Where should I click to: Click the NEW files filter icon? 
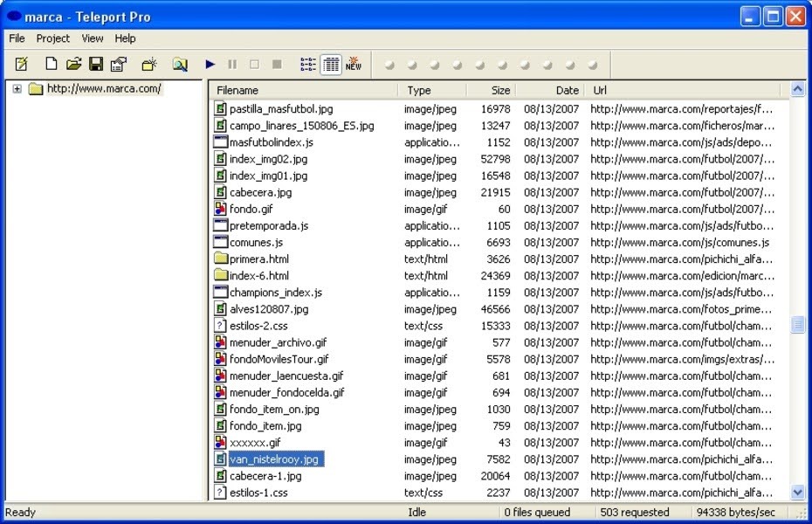tap(353, 64)
